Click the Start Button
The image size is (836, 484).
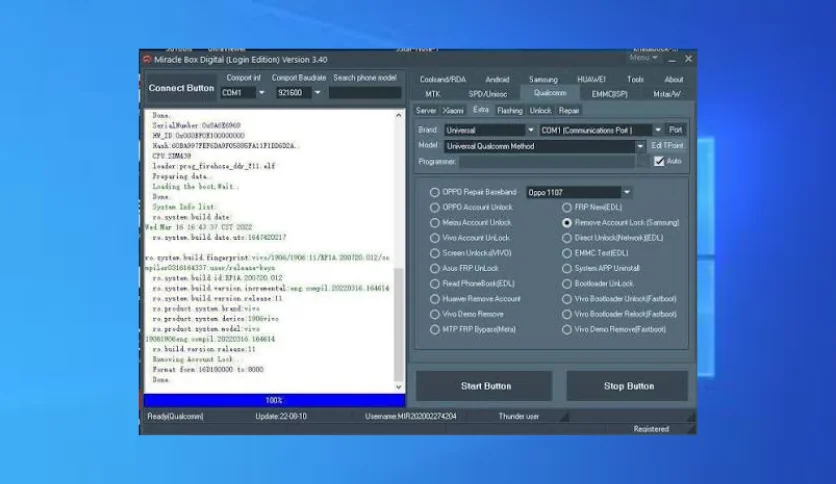point(484,386)
